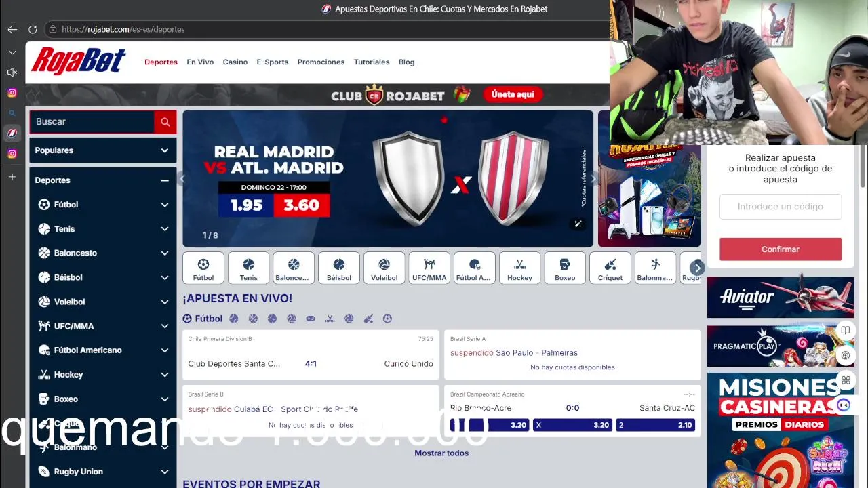
Task: Open the Aviator game banner
Action: click(781, 297)
